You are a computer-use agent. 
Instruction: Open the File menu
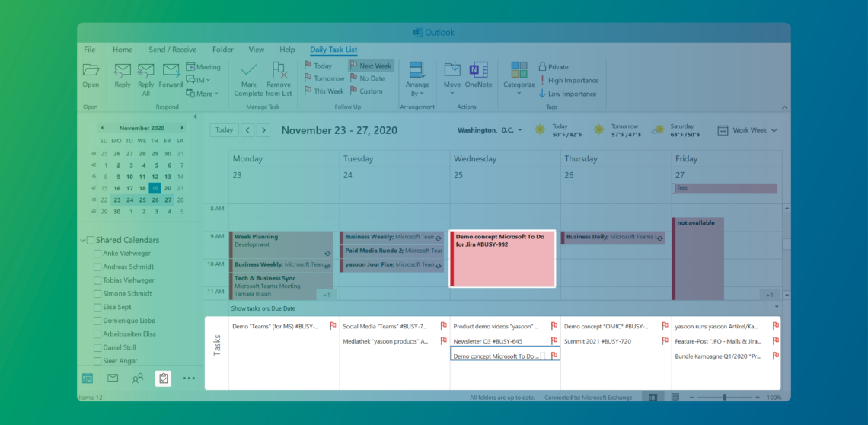coord(90,50)
